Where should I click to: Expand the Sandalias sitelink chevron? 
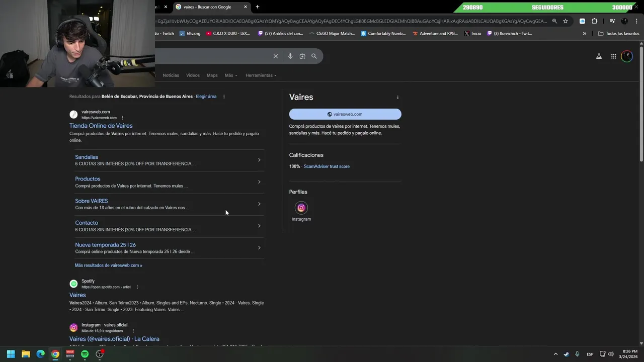pyautogui.click(x=259, y=160)
